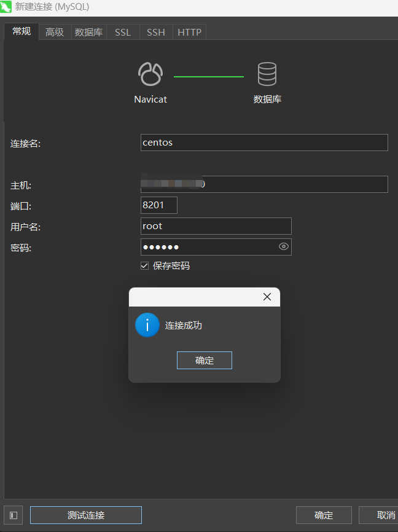
Task: Click the blue info icon in dialog
Action: tap(147, 325)
